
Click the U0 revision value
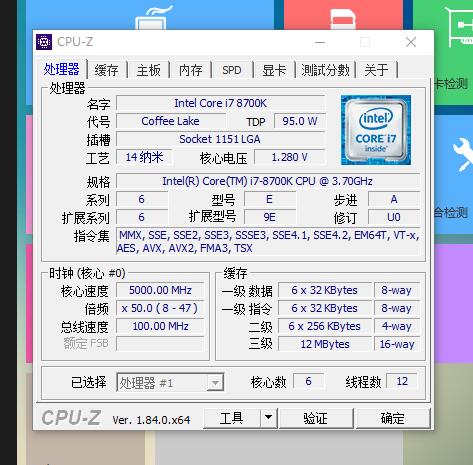tap(394, 217)
